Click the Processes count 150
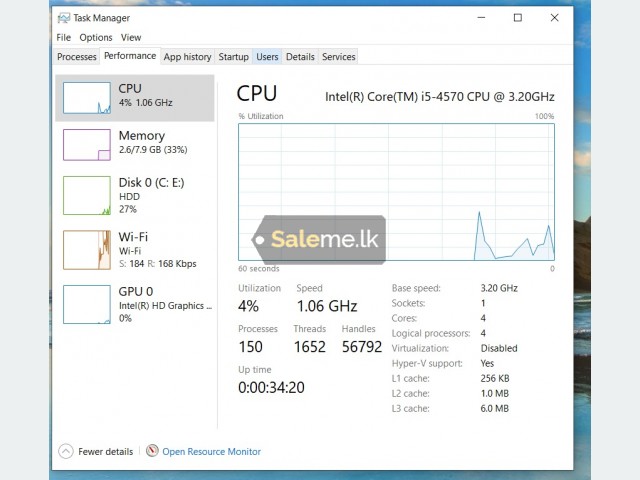The height and width of the screenshot is (480, 640). (250, 347)
